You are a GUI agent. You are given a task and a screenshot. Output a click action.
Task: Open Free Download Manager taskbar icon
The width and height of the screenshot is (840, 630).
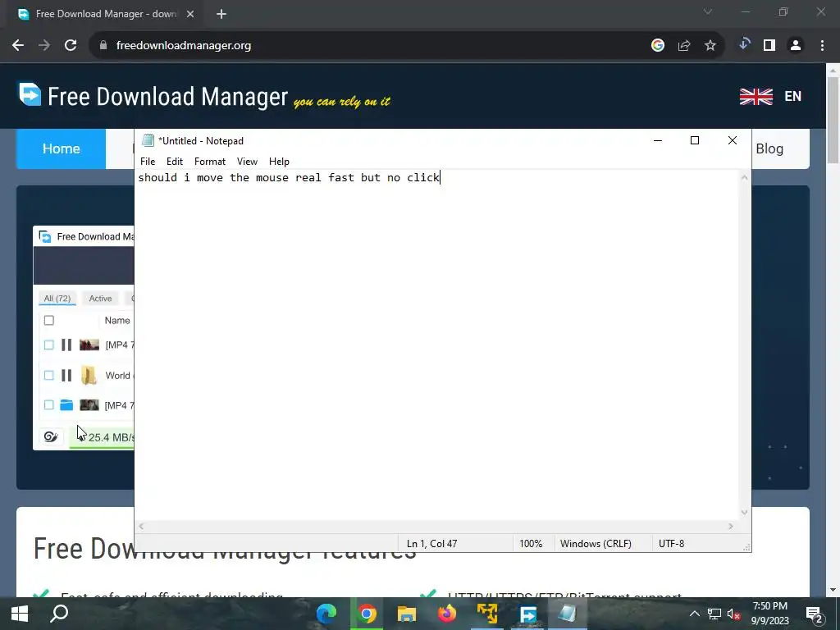pos(527,614)
